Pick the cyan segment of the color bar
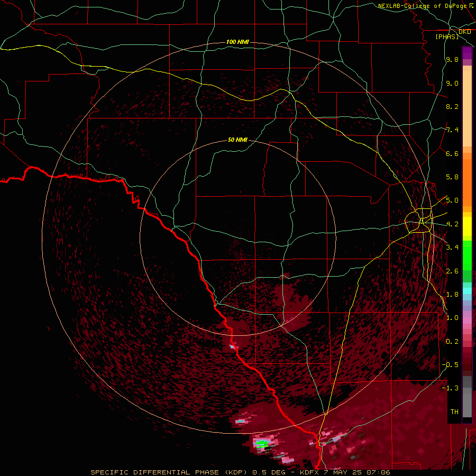Viewport: 476px width, 476px height. point(467,291)
